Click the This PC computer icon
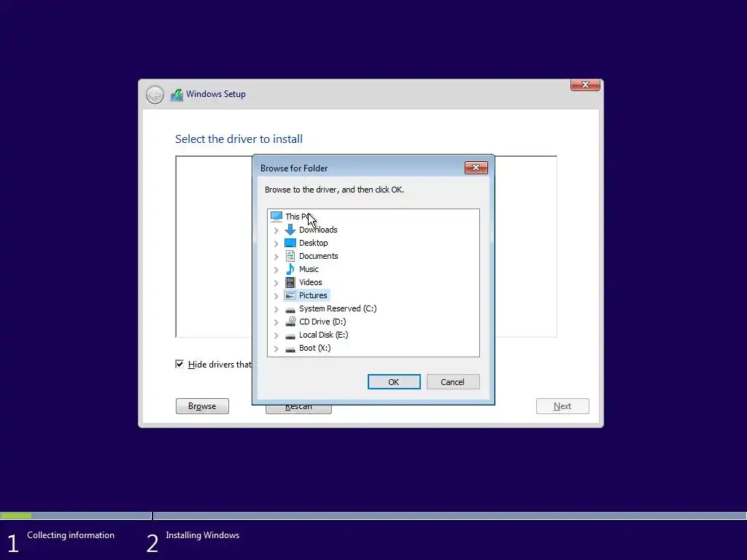This screenshot has height=560, width=747. 276,217
